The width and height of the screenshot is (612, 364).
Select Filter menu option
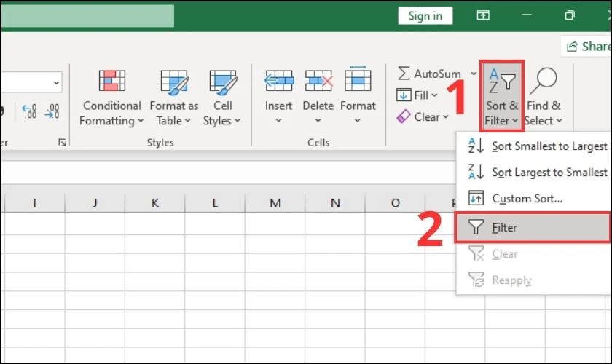pyautogui.click(x=533, y=227)
